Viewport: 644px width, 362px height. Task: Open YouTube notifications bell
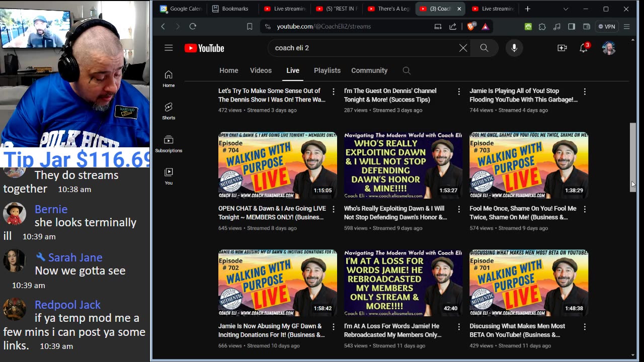(x=584, y=48)
